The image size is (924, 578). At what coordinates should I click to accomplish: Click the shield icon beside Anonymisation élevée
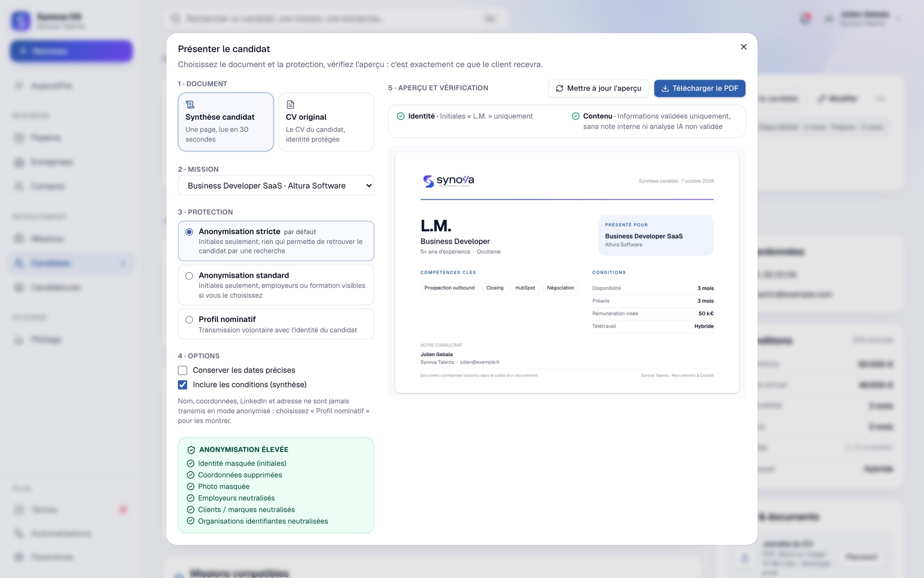coord(191,449)
